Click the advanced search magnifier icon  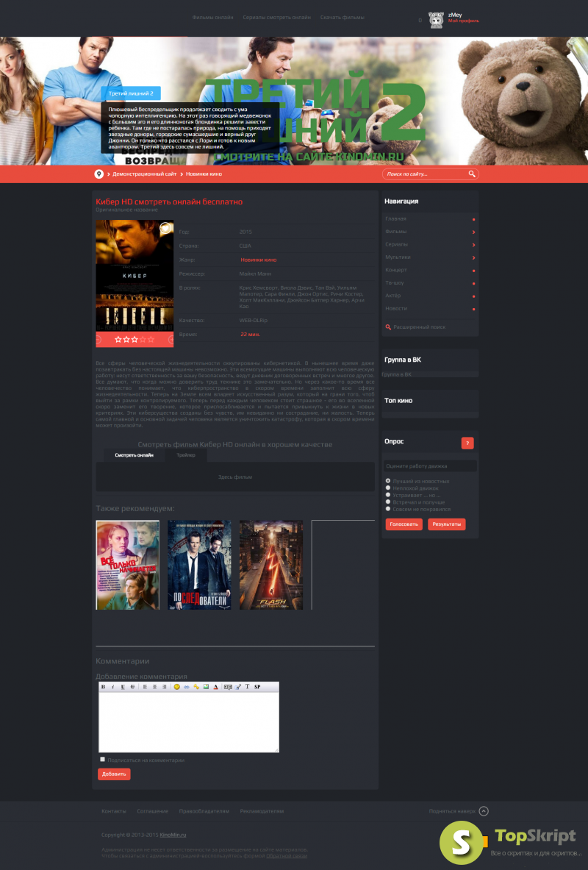pos(388,327)
